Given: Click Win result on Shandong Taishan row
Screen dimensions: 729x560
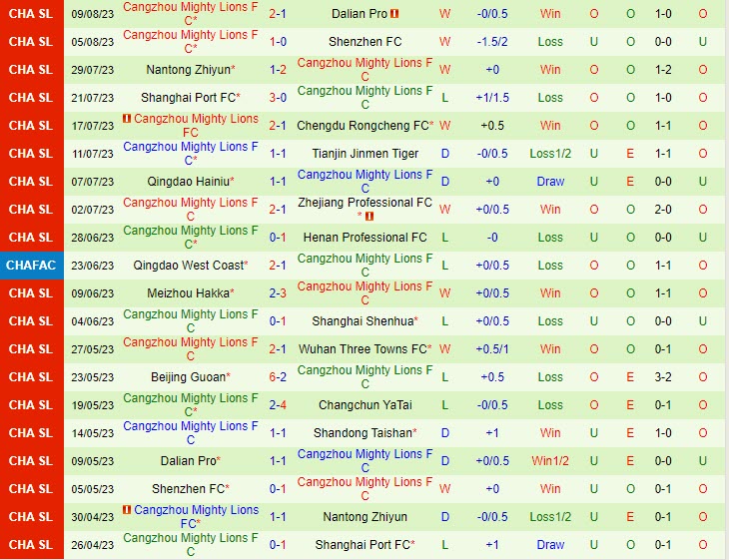Looking at the screenshot, I should [550, 433].
